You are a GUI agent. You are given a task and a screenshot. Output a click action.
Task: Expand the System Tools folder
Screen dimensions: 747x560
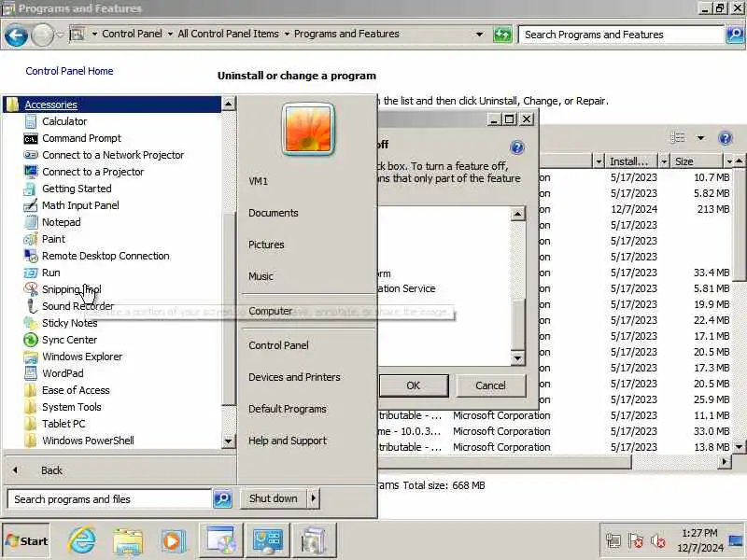(63, 407)
